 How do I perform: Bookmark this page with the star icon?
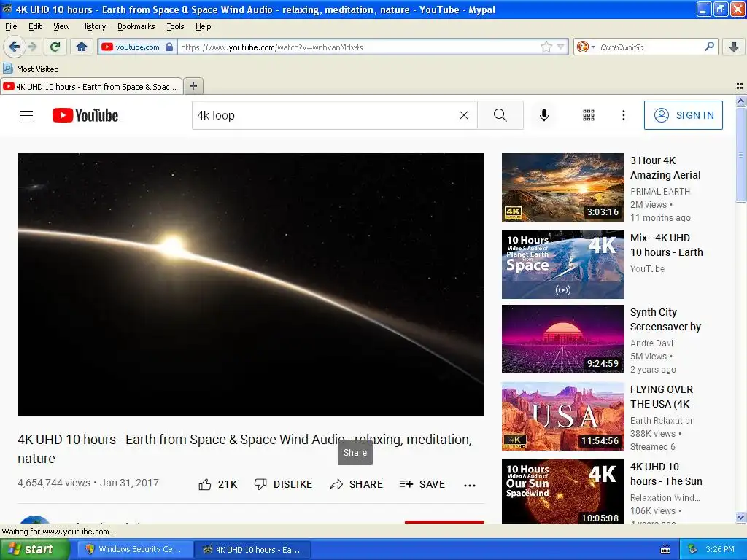(546, 47)
